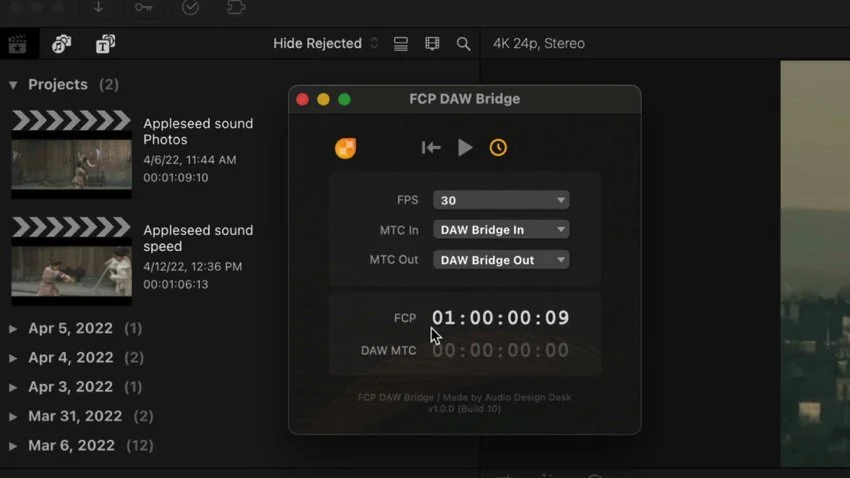Screen dimensions: 850x478
Task: Expand the Mar 31, 2022 group
Action: (13, 417)
